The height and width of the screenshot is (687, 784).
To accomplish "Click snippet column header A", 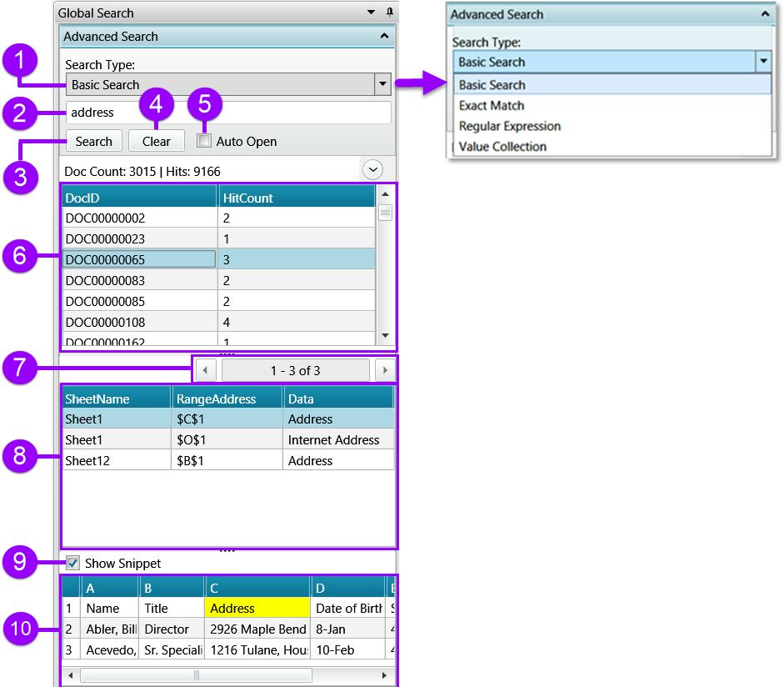I will [x=109, y=588].
